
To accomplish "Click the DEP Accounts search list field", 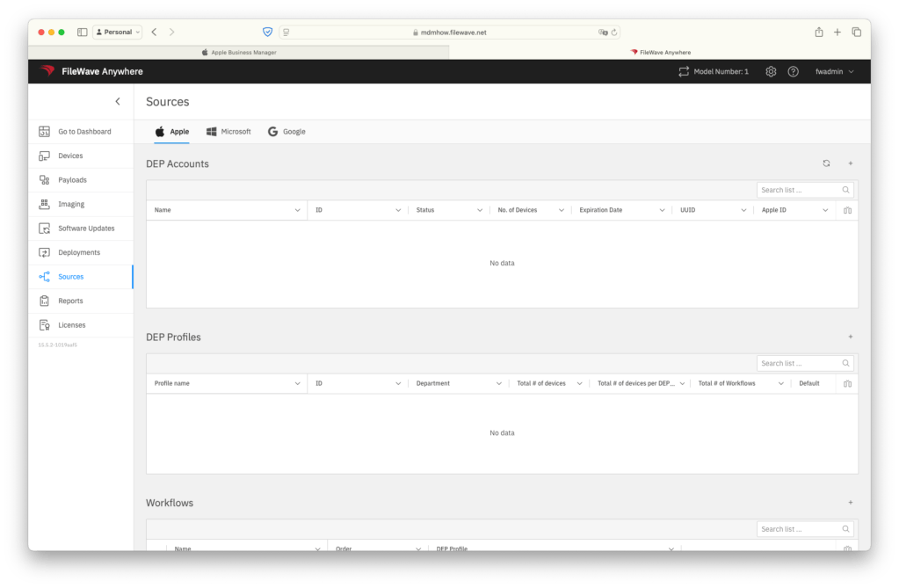I will coord(799,190).
